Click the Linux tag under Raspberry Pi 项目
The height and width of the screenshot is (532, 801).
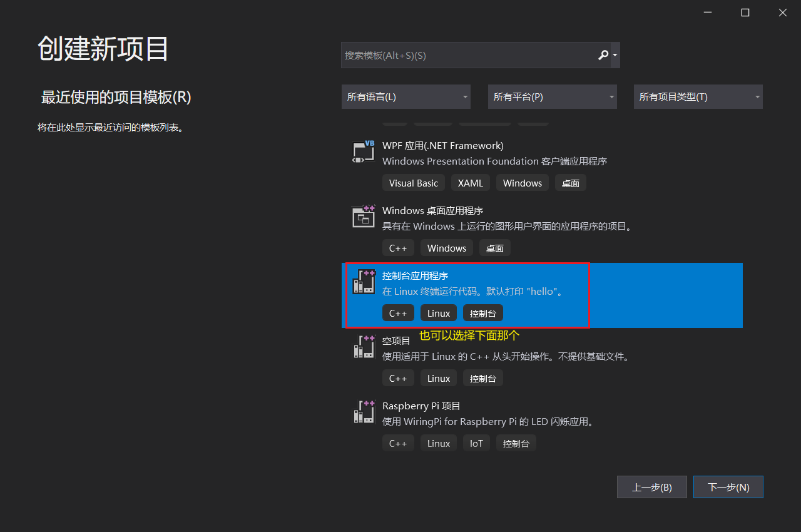(x=439, y=443)
